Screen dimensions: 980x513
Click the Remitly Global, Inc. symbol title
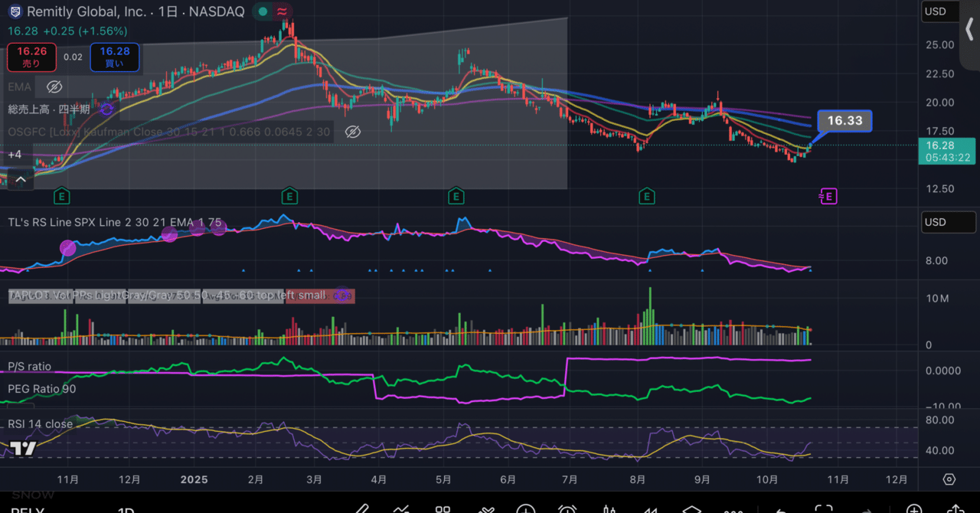pyautogui.click(x=87, y=11)
